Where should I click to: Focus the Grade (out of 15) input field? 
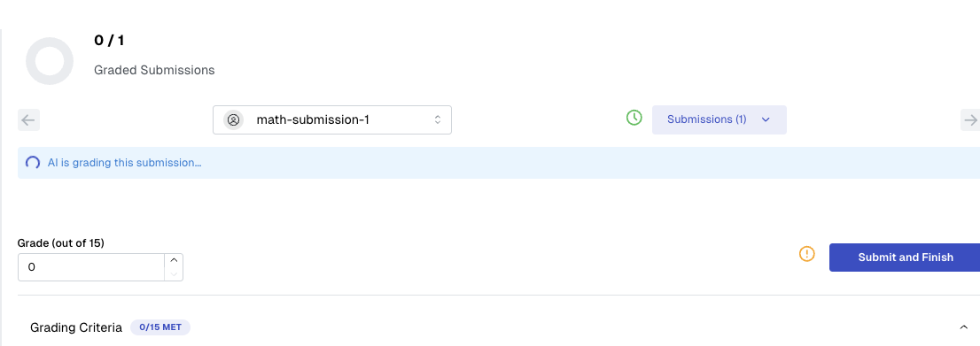coord(91,267)
